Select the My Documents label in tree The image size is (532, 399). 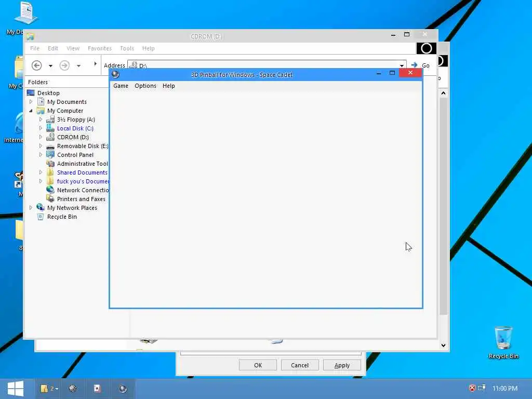[x=67, y=102]
